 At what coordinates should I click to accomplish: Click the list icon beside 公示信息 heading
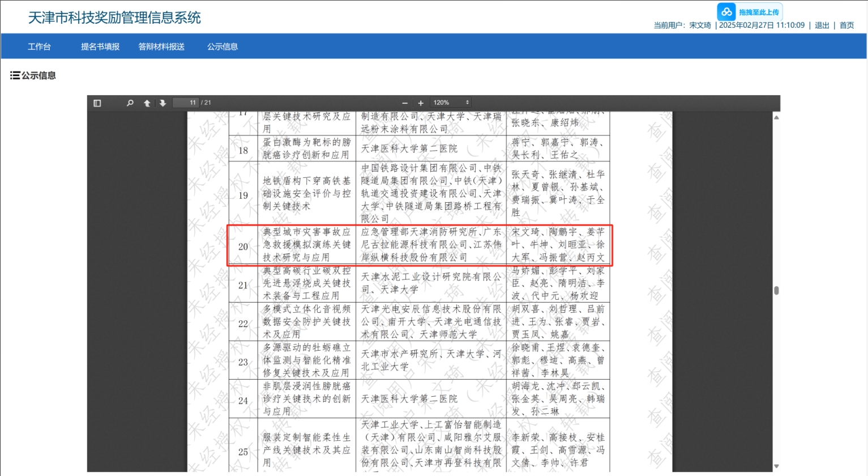[x=15, y=75]
